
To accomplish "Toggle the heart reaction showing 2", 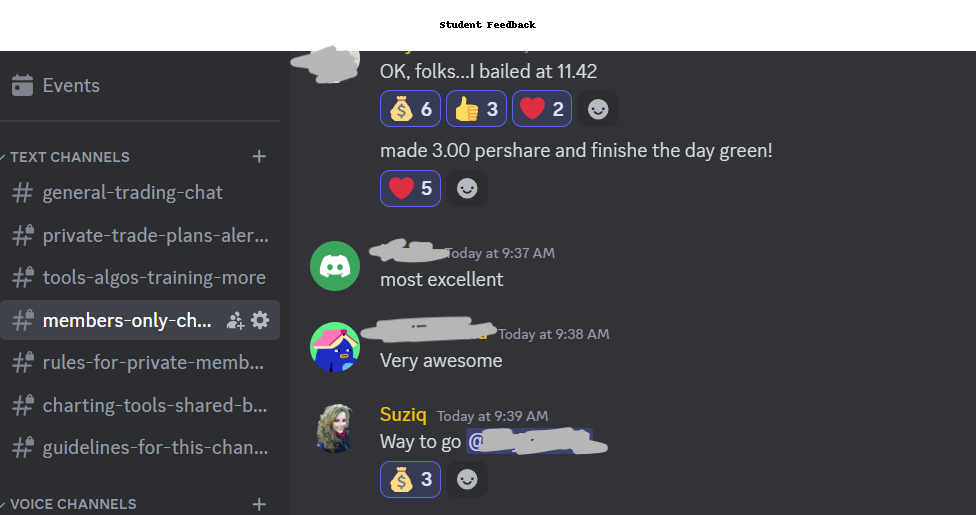I will click(542, 109).
